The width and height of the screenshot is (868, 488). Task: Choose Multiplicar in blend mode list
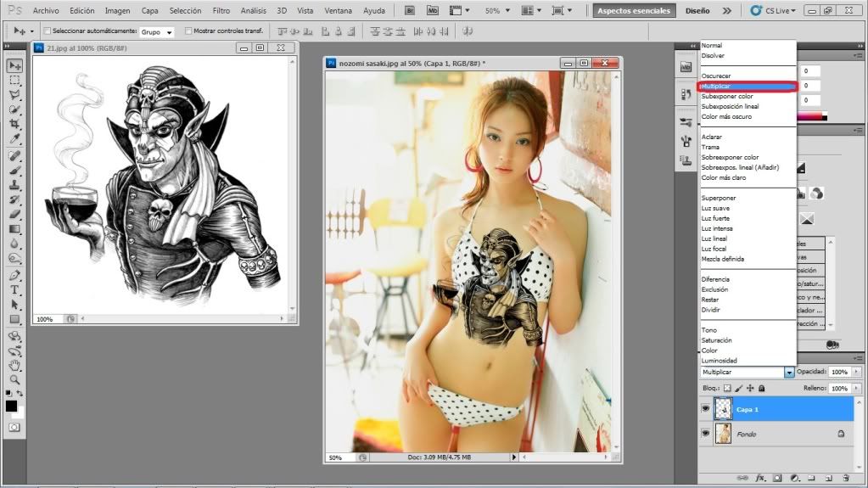[x=748, y=86]
